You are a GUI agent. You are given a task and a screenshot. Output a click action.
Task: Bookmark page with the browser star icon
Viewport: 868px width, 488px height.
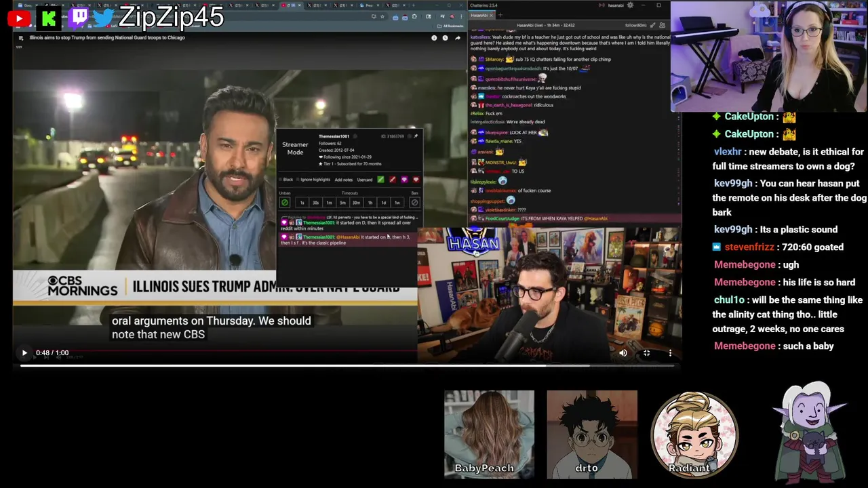pos(382,16)
